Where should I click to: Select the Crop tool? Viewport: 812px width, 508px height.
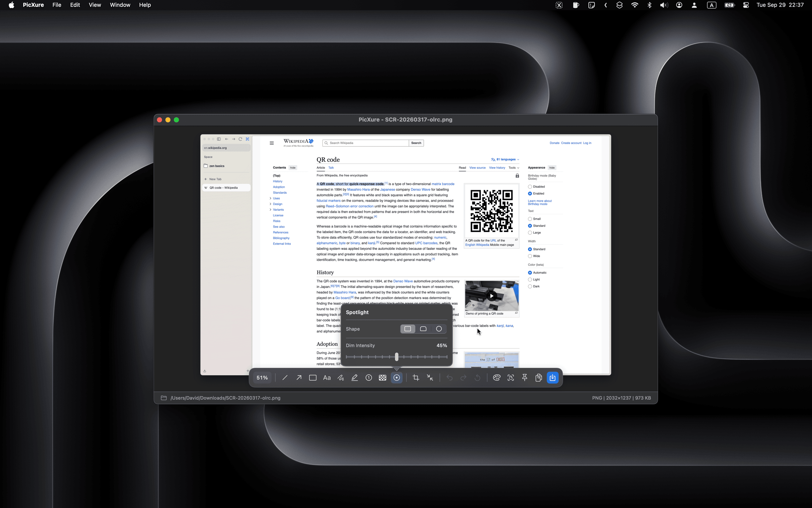pos(416,378)
